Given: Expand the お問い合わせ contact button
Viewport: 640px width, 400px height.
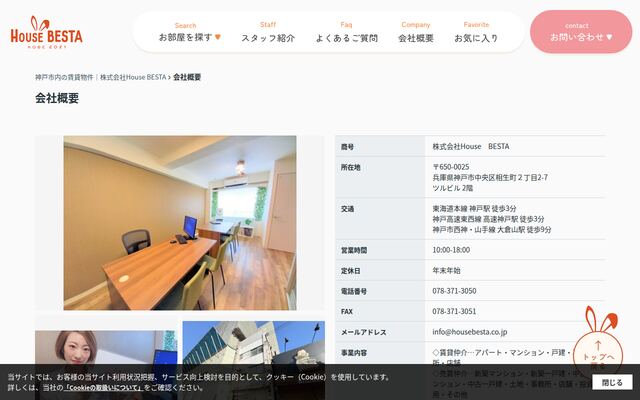Looking at the screenshot, I should (x=581, y=32).
